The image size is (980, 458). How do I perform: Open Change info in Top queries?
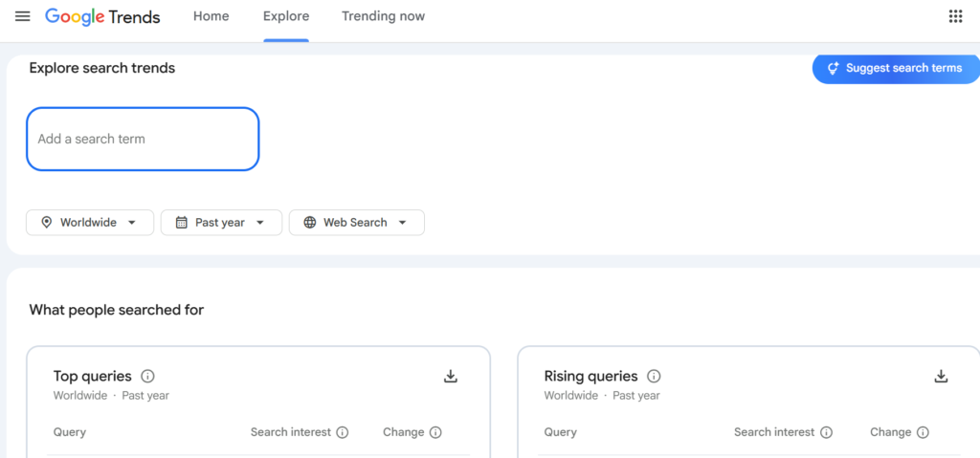(435, 432)
